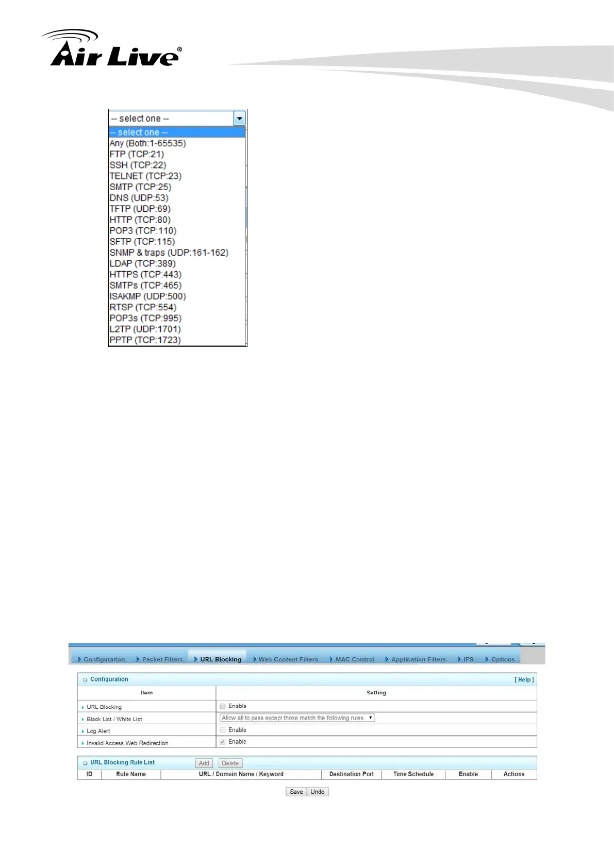Click the Undo button
This screenshot has height=868, width=614.
click(318, 792)
